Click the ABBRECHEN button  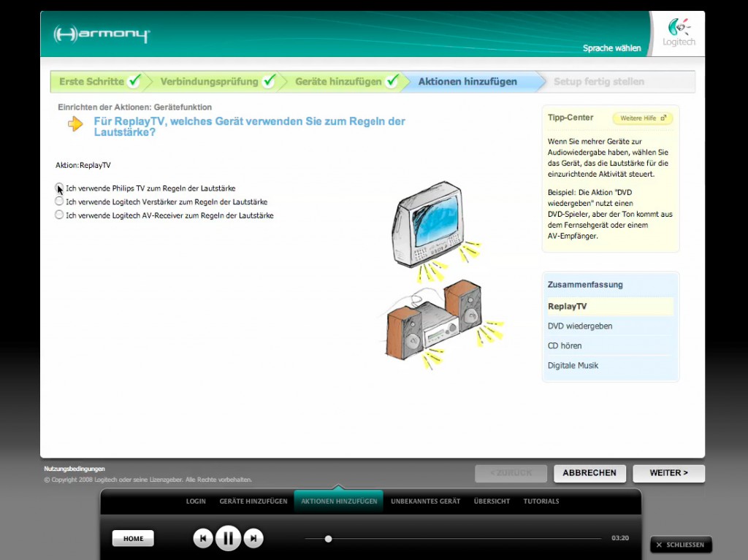(x=589, y=473)
